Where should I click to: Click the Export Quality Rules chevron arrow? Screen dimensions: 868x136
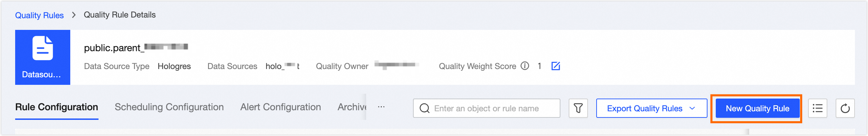click(x=692, y=108)
